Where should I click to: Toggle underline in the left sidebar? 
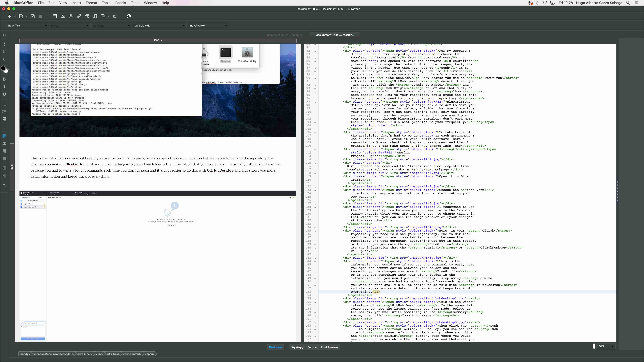coord(4,94)
